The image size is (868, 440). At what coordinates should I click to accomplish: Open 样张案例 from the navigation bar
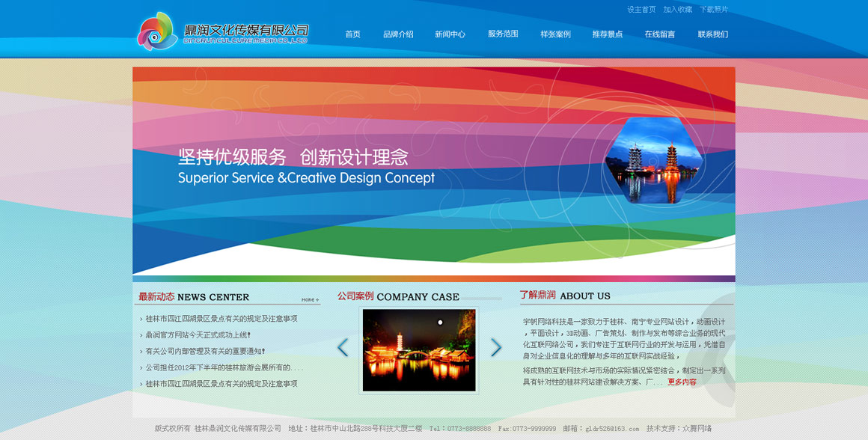(x=555, y=34)
